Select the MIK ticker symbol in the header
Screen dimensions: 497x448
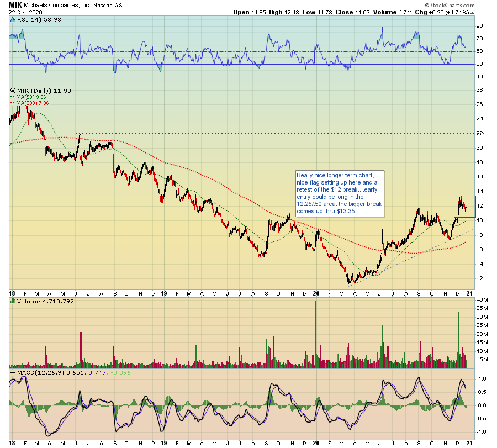15,5
